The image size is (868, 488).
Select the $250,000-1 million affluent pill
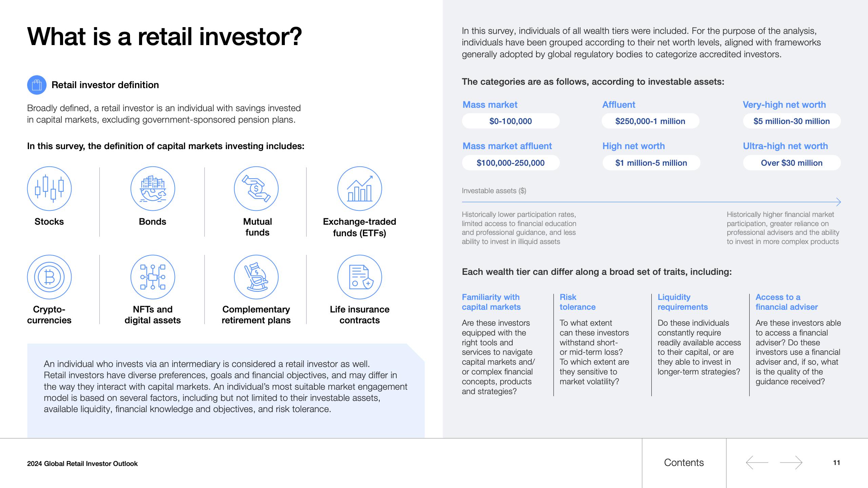click(650, 121)
